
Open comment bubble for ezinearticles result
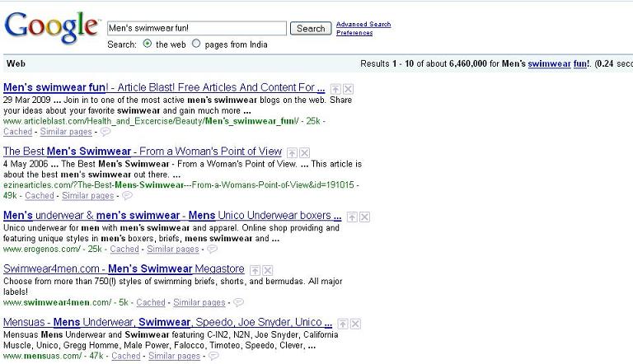click(127, 196)
